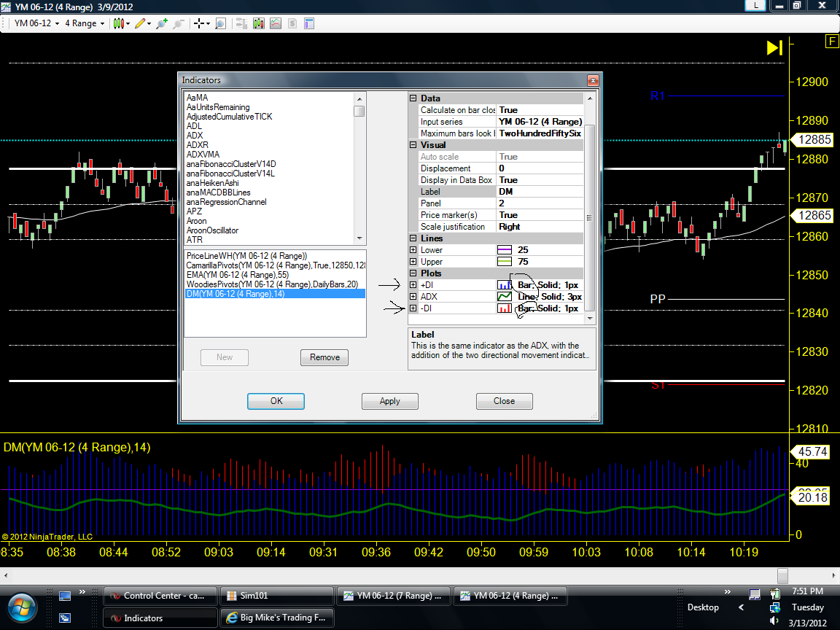Open the chart Properties toolbar icon
The image size is (840, 630).
(x=309, y=23)
